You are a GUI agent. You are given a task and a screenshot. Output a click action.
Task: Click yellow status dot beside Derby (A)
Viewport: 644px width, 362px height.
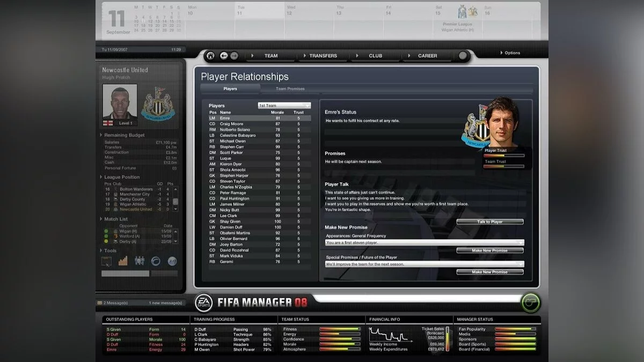pyautogui.click(x=106, y=241)
